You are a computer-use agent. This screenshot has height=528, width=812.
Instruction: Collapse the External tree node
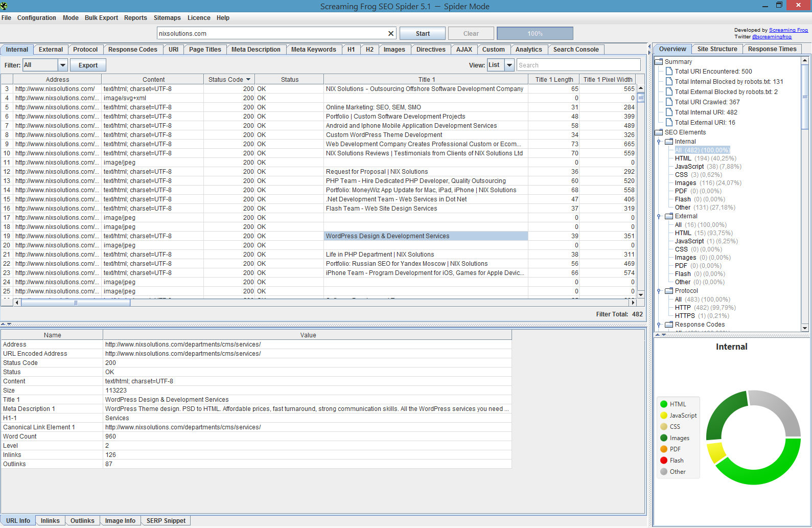click(x=659, y=216)
